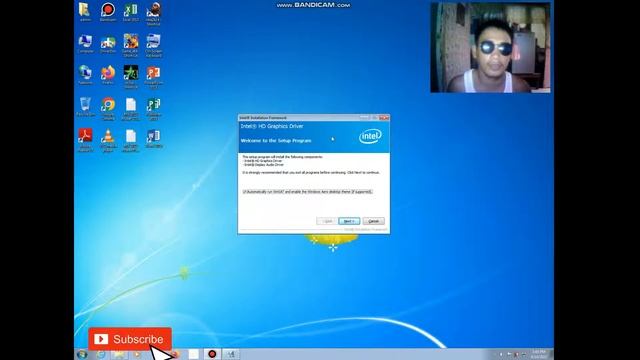Click Cancel in the Intel setup dialog
Viewport: 640px width, 360px height.
373,221
